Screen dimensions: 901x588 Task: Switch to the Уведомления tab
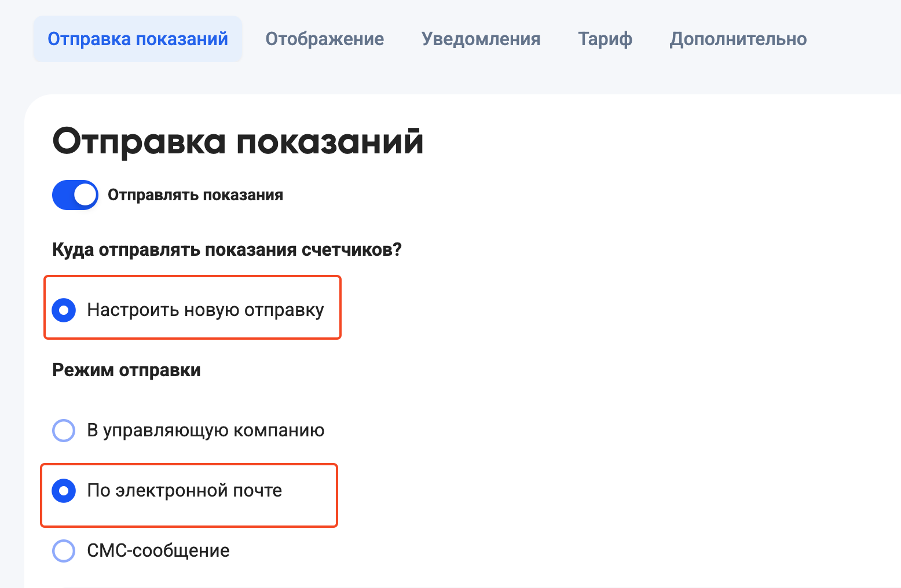tap(481, 39)
